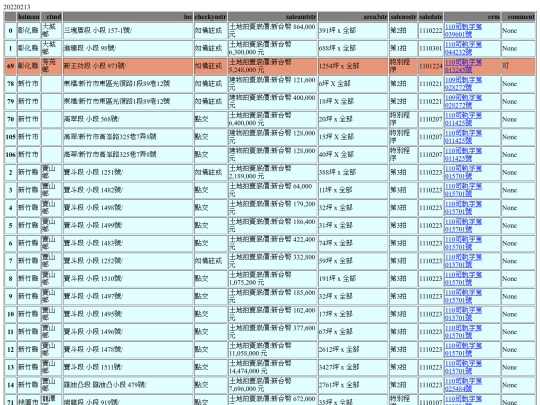
Task: Click the sale date 1110222 in row 0
Action: pos(430,31)
